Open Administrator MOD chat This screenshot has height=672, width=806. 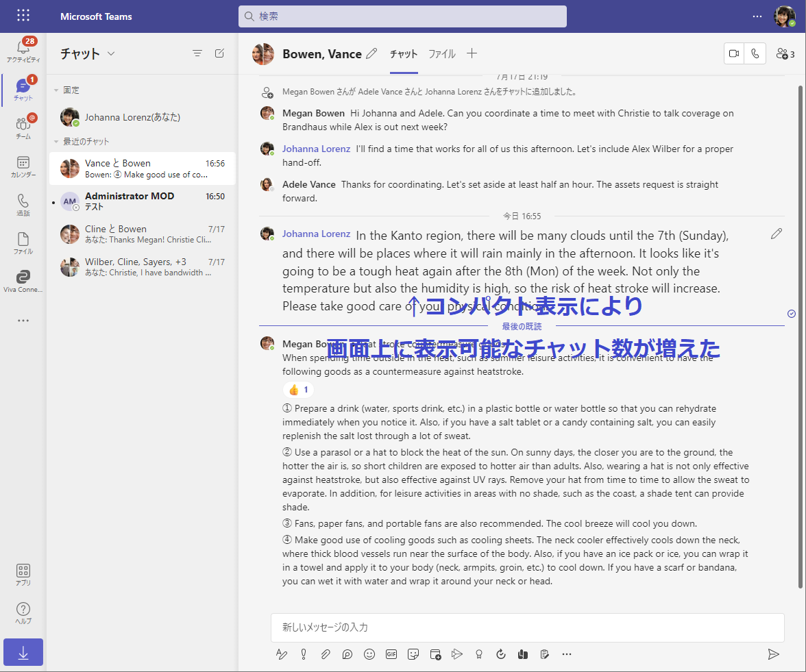(143, 201)
